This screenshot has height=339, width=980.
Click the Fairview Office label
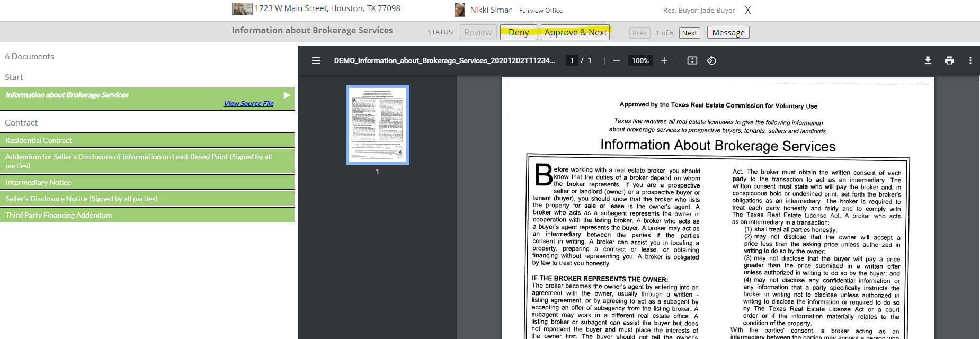(x=541, y=11)
